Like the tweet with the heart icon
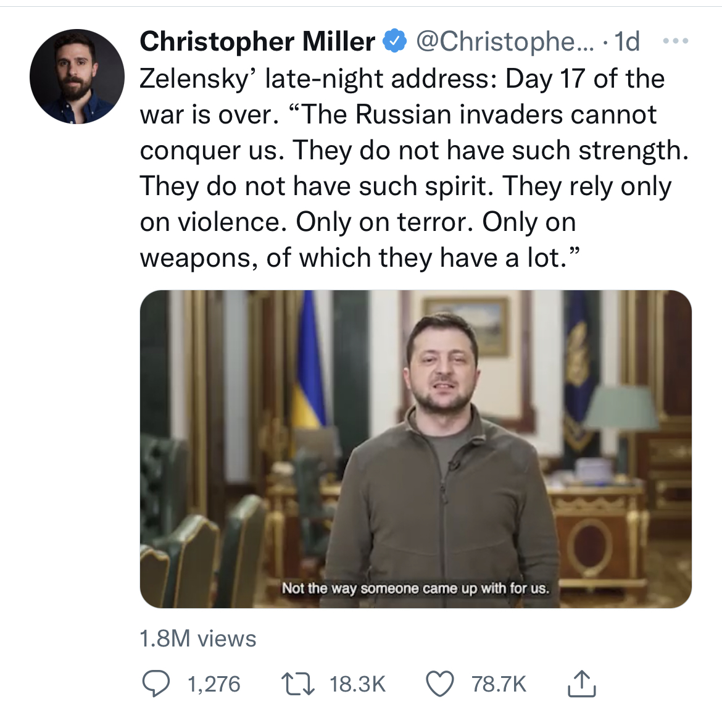 (440, 684)
